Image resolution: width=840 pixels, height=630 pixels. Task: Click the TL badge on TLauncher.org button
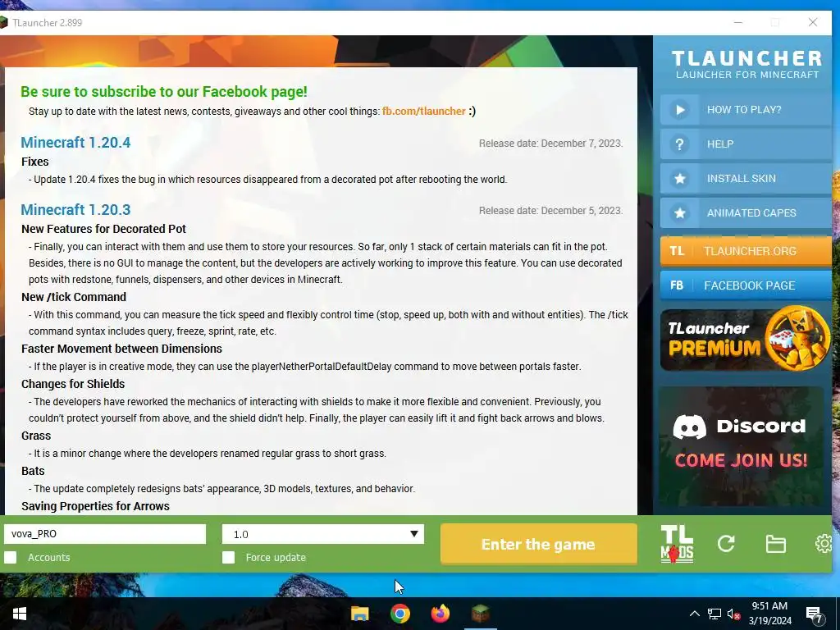pyautogui.click(x=677, y=251)
